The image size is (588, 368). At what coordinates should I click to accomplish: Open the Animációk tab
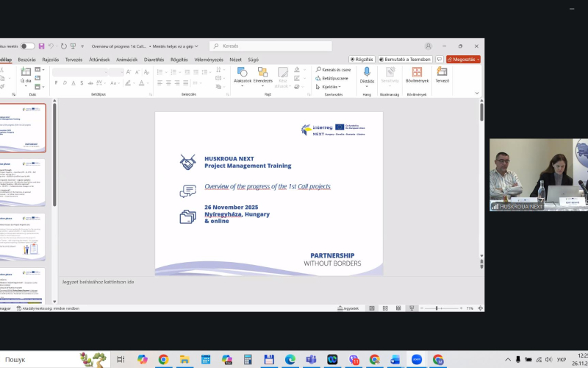coord(126,60)
